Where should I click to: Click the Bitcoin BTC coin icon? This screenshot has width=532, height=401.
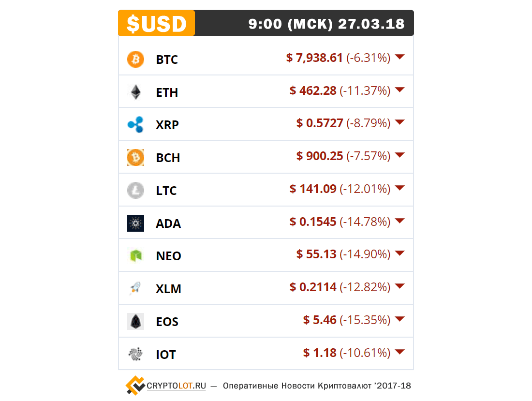point(135,59)
